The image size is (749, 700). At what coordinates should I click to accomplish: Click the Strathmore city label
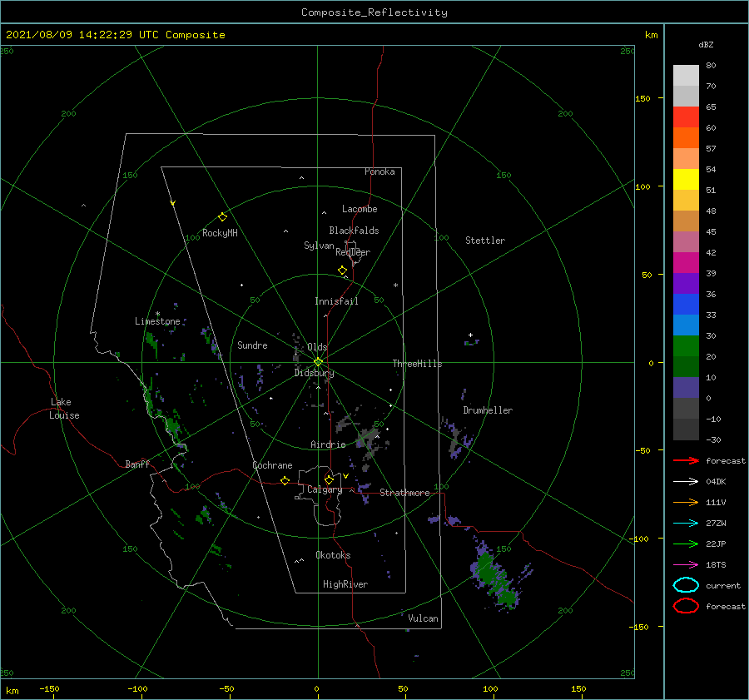click(x=404, y=493)
